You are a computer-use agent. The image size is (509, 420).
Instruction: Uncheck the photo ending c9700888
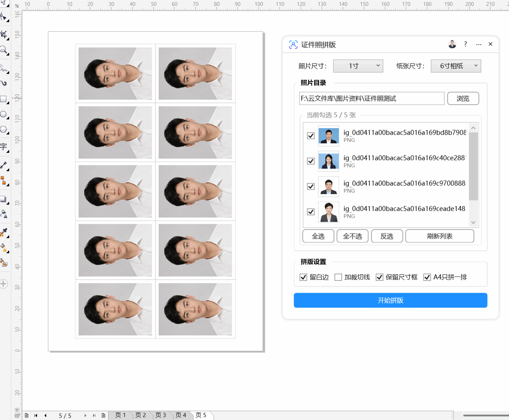pos(311,186)
